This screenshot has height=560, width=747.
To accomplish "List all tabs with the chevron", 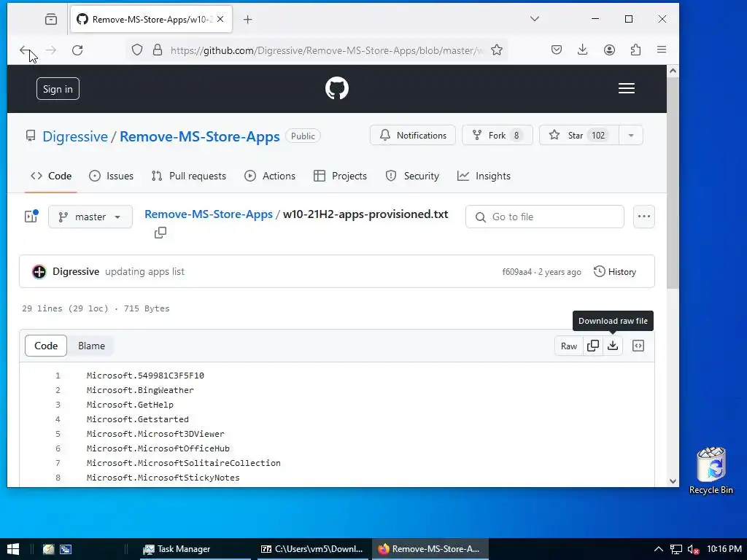I will [x=535, y=19].
